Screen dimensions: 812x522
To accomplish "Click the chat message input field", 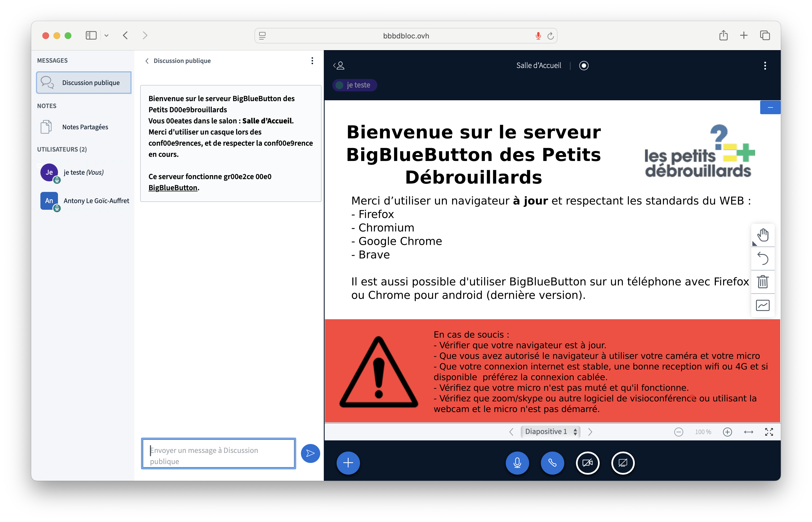I will pyautogui.click(x=218, y=453).
